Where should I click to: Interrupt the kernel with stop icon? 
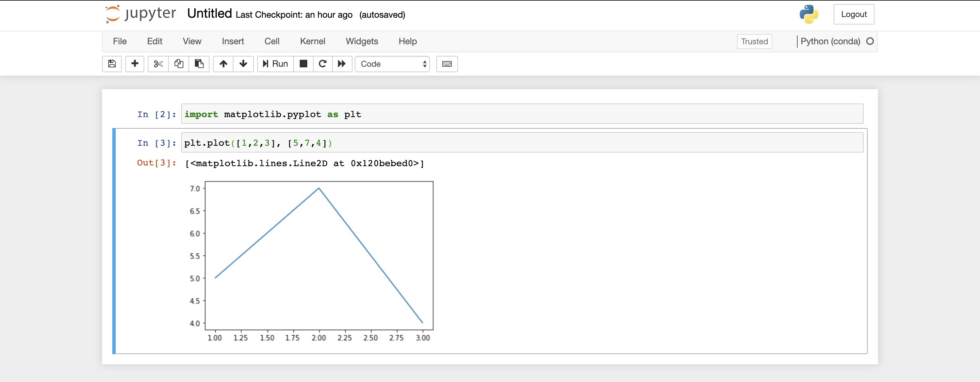coord(303,64)
